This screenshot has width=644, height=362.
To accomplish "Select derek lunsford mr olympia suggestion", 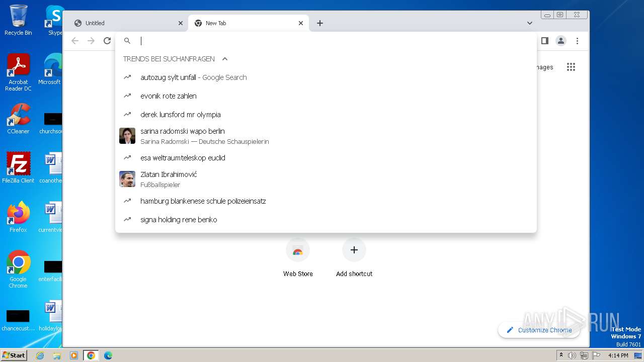I will 326,115.
